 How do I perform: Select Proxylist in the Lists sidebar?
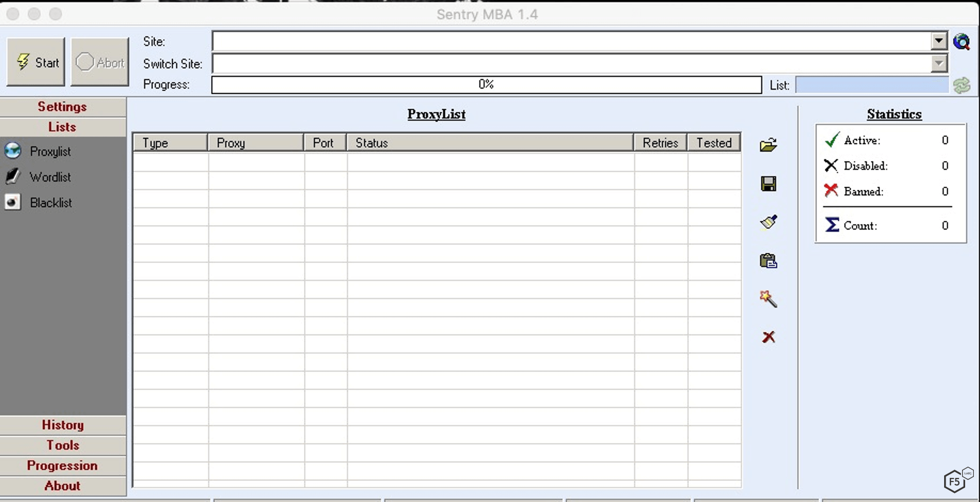[x=50, y=152]
